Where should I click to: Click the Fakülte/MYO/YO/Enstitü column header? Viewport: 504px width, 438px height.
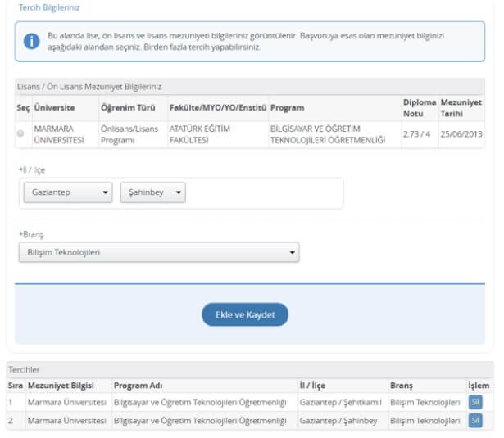click(x=218, y=107)
